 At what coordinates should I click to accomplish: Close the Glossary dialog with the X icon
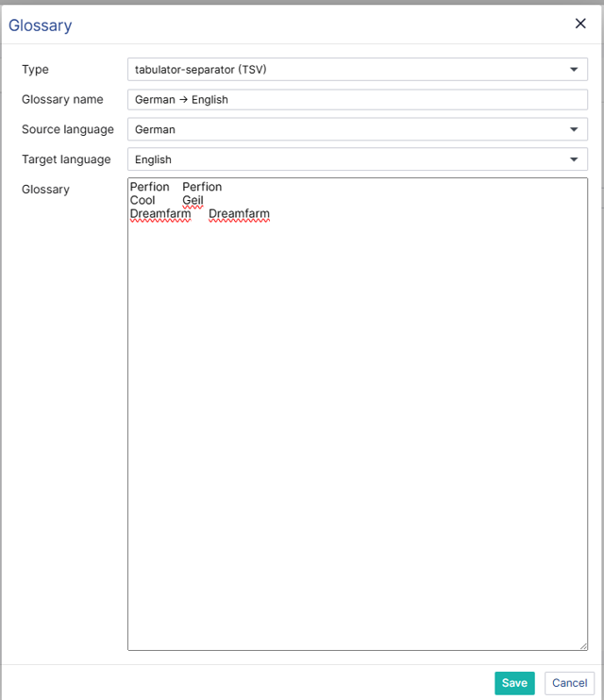point(580,24)
